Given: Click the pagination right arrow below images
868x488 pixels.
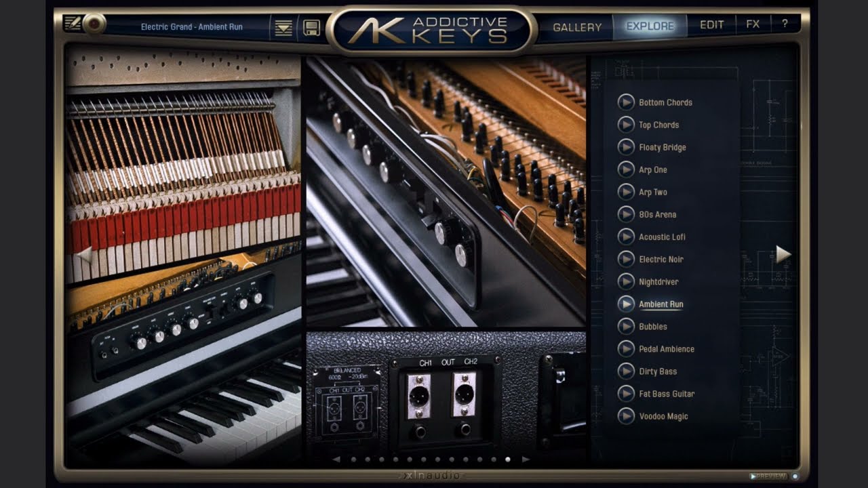Looking at the screenshot, I should click(x=525, y=460).
